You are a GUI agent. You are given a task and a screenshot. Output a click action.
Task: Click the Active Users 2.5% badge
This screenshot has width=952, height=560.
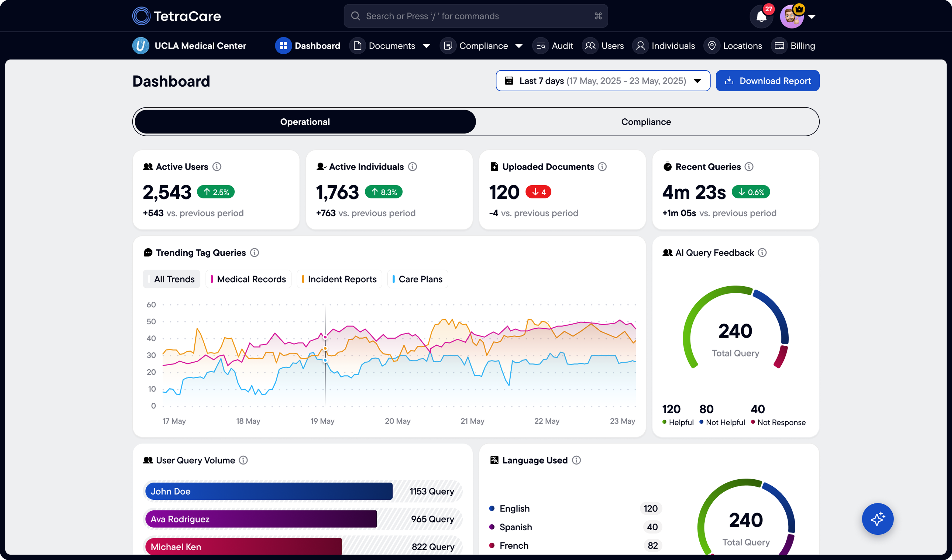pyautogui.click(x=216, y=192)
